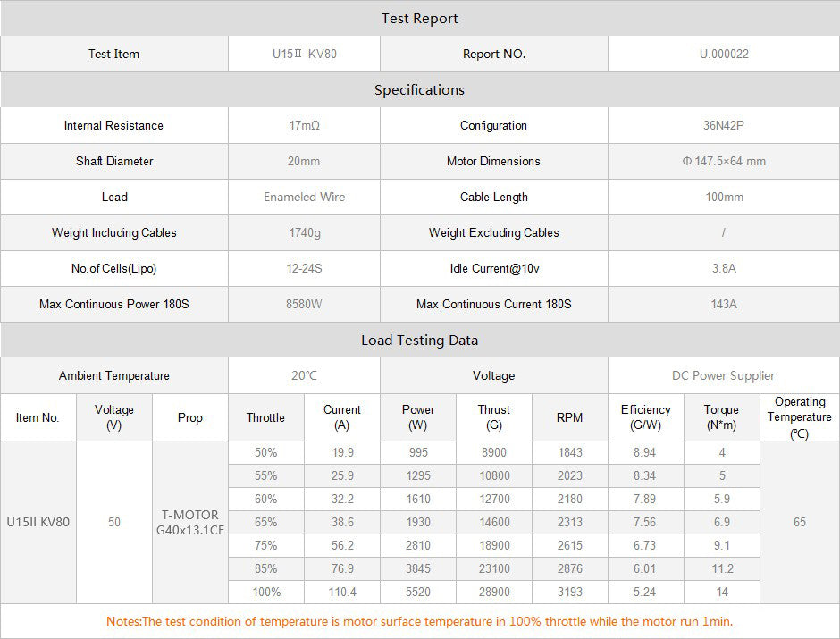Select the Operating Temperature column header

(799, 417)
